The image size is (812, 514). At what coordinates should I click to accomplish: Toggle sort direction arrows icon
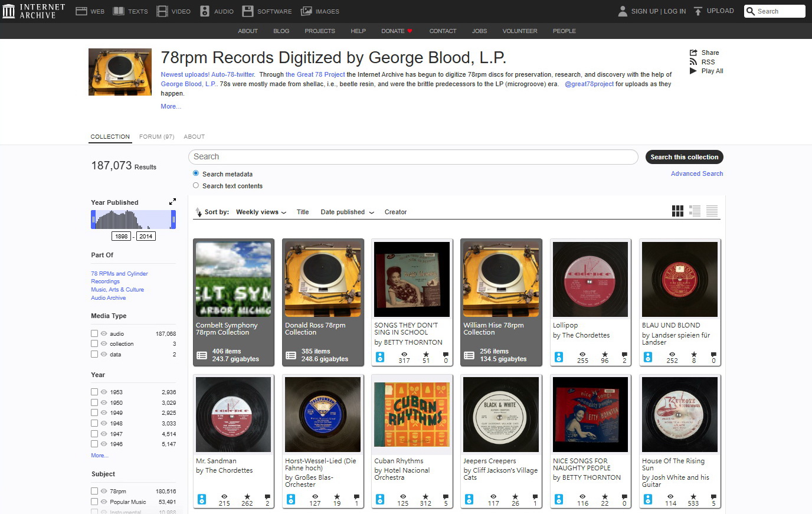click(x=198, y=212)
